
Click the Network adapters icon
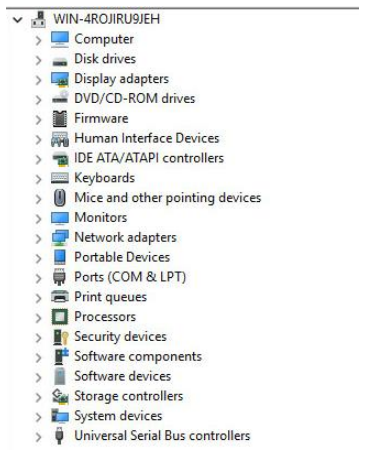coord(60,238)
